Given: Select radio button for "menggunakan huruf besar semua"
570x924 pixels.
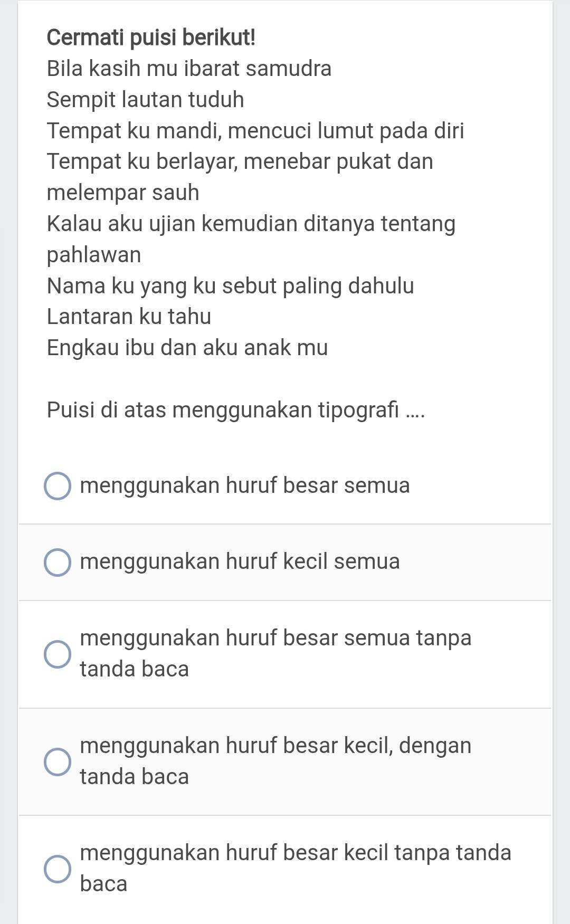Looking at the screenshot, I should [x=57, y=486].
